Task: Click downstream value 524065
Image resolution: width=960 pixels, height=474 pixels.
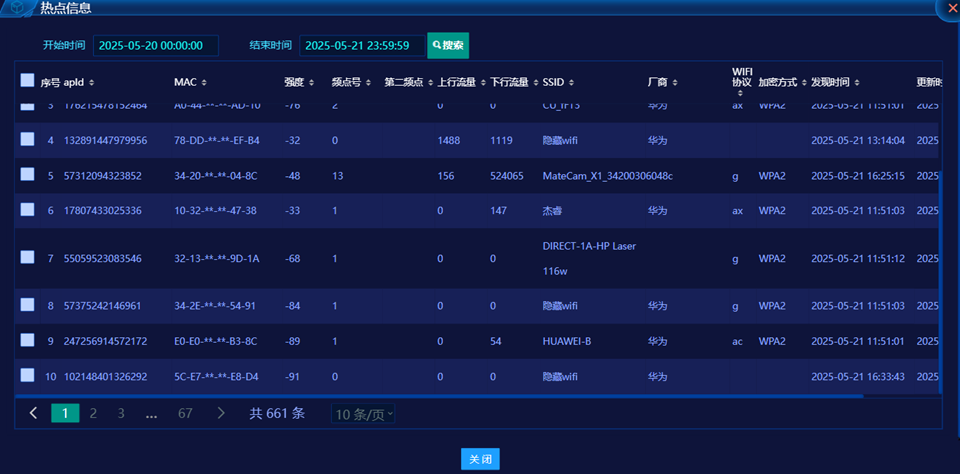Action: point(507,176)
